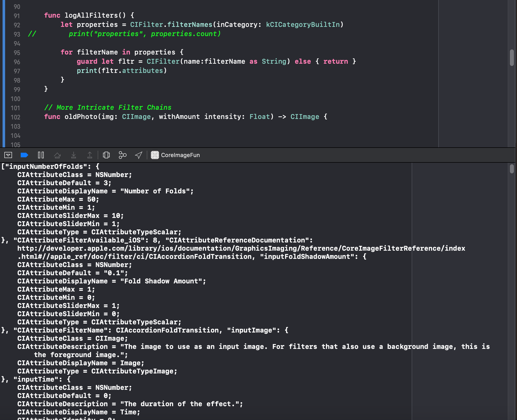517x420 pixels.
Task: Click line number 96 in gutter
Action: tap(17, 62)
